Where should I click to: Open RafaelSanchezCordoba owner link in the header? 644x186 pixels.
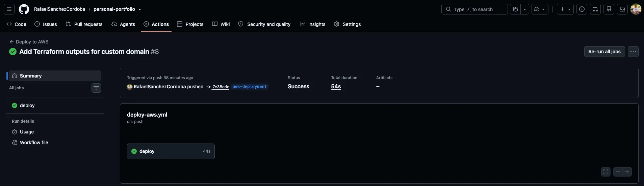[x=59, y=9]
